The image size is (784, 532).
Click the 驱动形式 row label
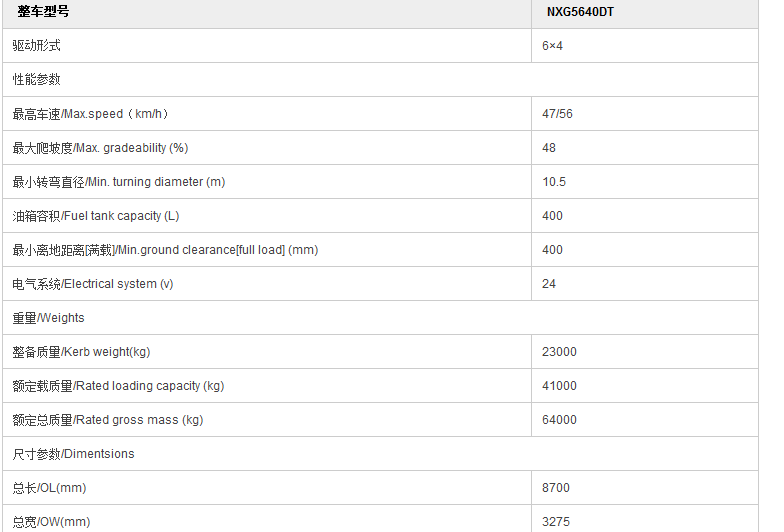click(37, 46)
